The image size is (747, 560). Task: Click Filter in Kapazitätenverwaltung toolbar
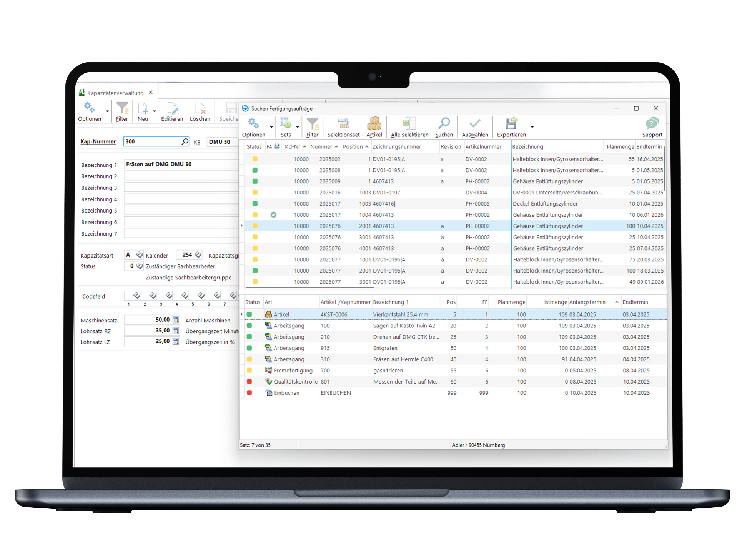point(122,112)
